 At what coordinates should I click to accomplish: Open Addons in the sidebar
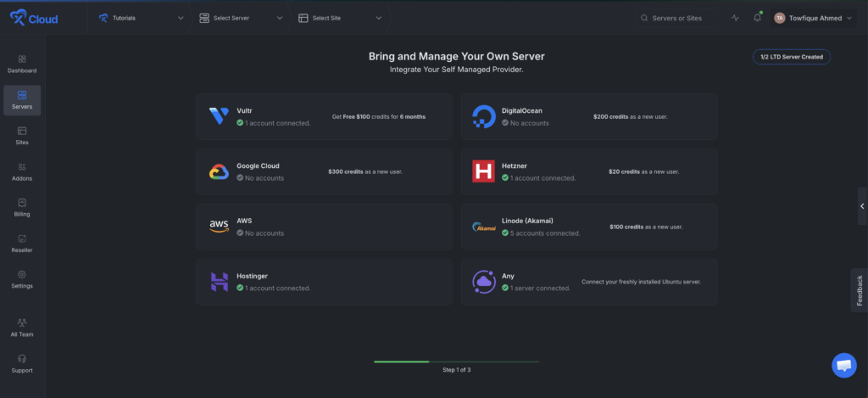22,171
